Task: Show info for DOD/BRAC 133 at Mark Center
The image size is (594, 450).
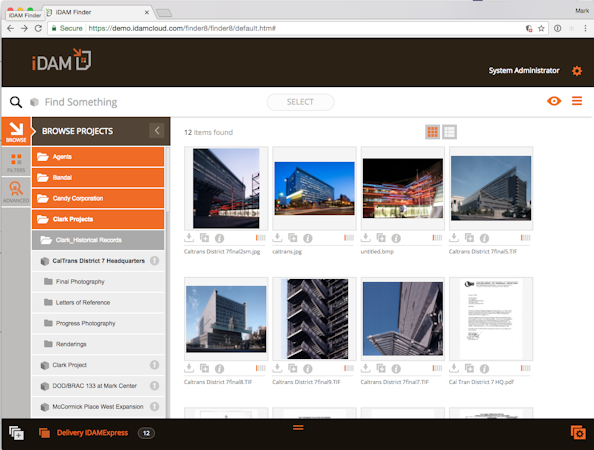Action: (x=155, y=386)
